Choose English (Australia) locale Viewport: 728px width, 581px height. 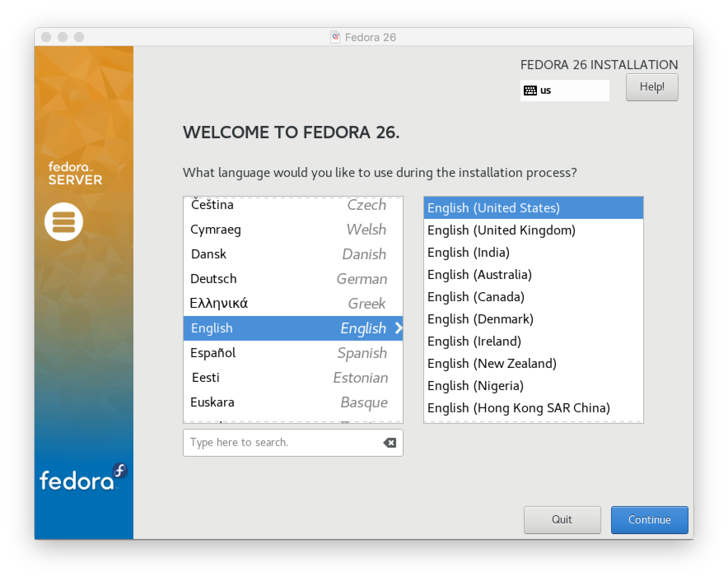[x=533, y=274]
